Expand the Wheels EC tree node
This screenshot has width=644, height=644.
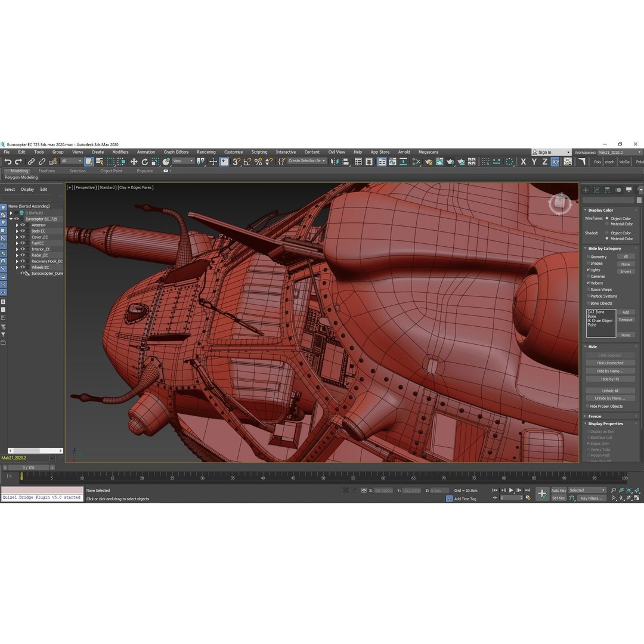(17, 267)
